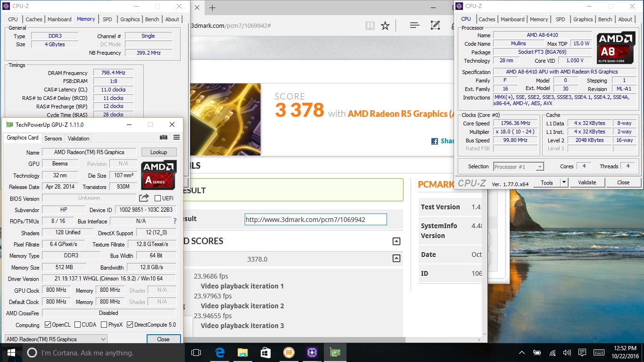This screenshot has height=362, width=644.
Task: Collapse the scores section expander
Action: (396, 241)
